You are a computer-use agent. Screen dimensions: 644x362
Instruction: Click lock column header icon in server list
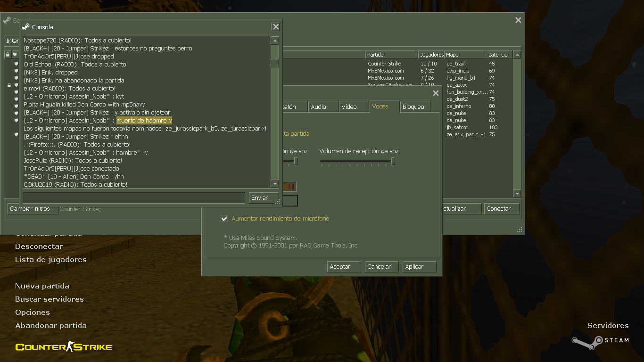8,55
